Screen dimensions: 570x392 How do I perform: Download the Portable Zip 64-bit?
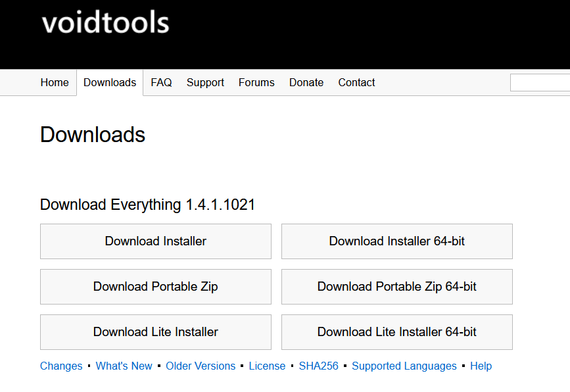(396, 287)
